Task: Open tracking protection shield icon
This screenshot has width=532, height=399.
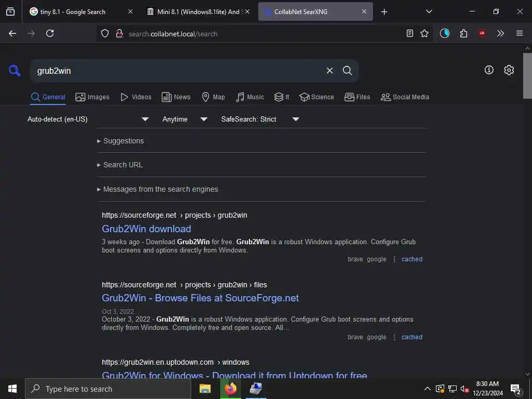Action: coord(105,34)
